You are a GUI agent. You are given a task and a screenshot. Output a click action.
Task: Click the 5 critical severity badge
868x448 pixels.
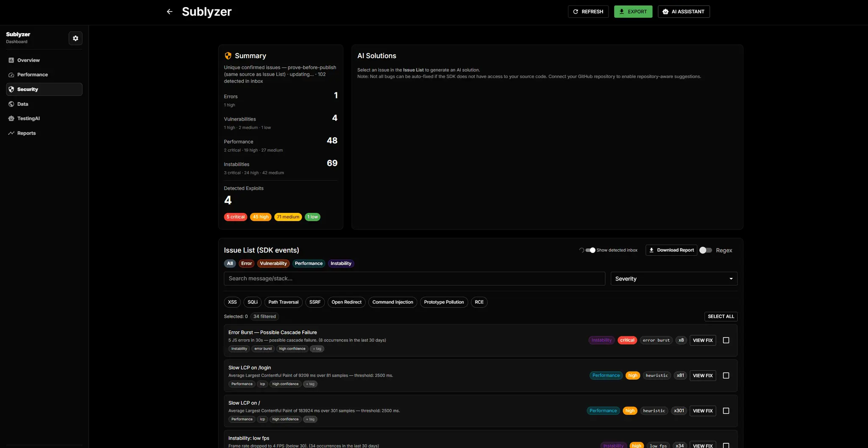click(236, 217)
